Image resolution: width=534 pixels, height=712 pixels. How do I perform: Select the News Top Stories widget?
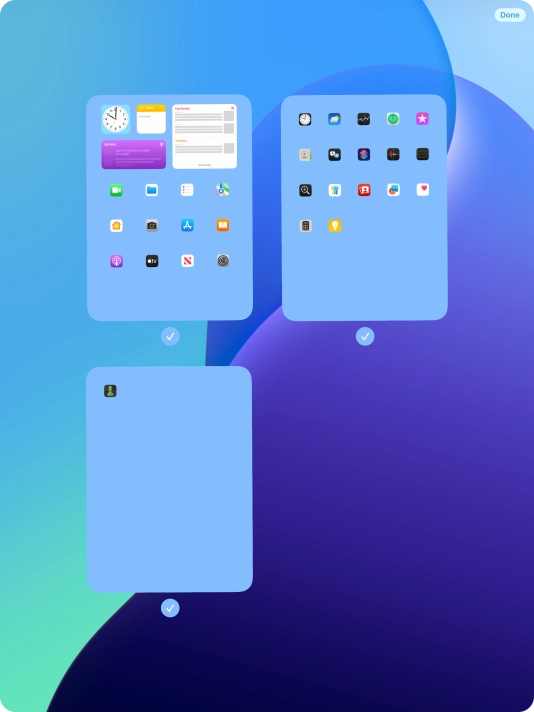pyautogui.click(x=205, y=137)
